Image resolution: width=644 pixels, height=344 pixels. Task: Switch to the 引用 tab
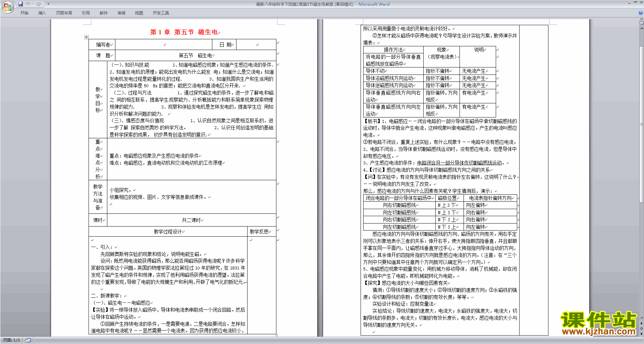click(86, 13)
